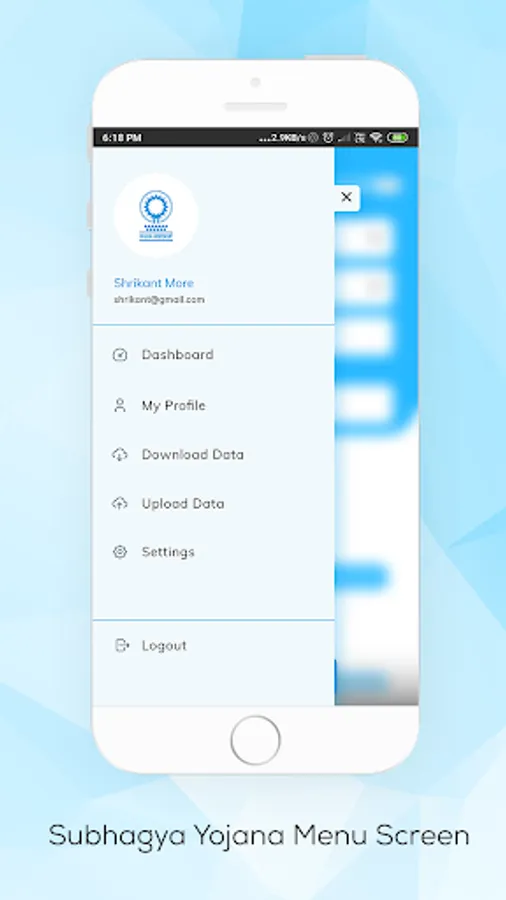The image size is (506, 900).
Task: Tap the circular profile logo avatar
Action: coord(156,215)
